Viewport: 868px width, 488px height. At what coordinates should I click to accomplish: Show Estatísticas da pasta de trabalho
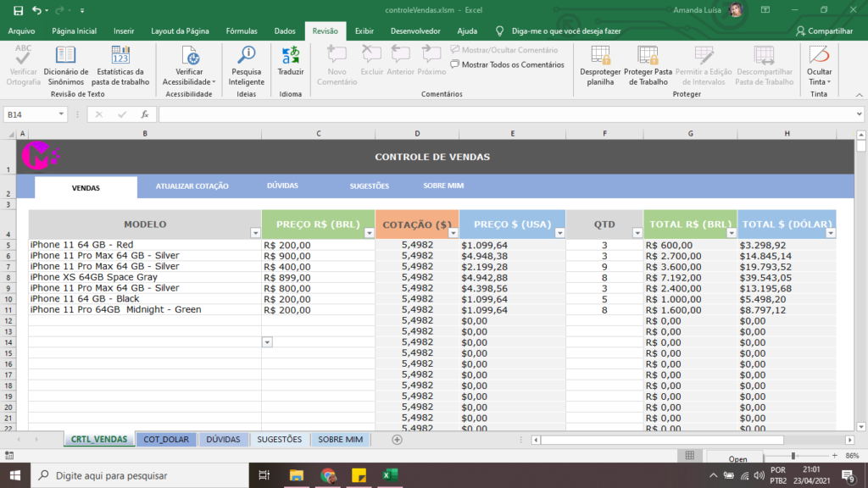click(x=120, y=65)
